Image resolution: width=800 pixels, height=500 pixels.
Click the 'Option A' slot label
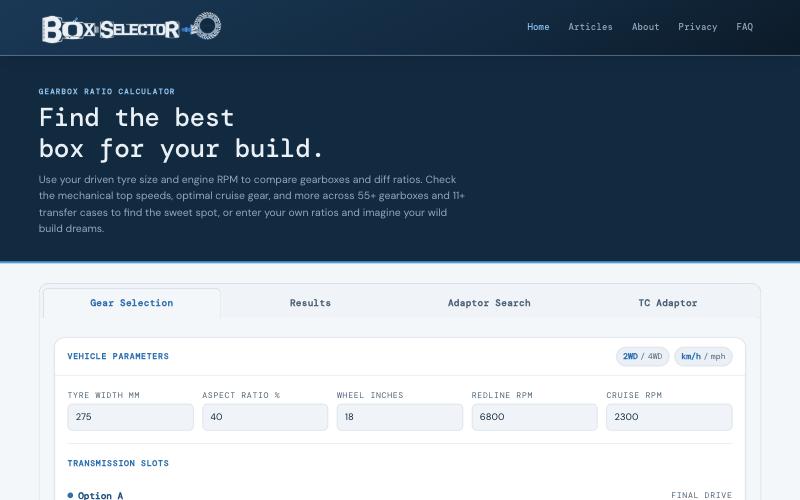[x=95, y=495]
